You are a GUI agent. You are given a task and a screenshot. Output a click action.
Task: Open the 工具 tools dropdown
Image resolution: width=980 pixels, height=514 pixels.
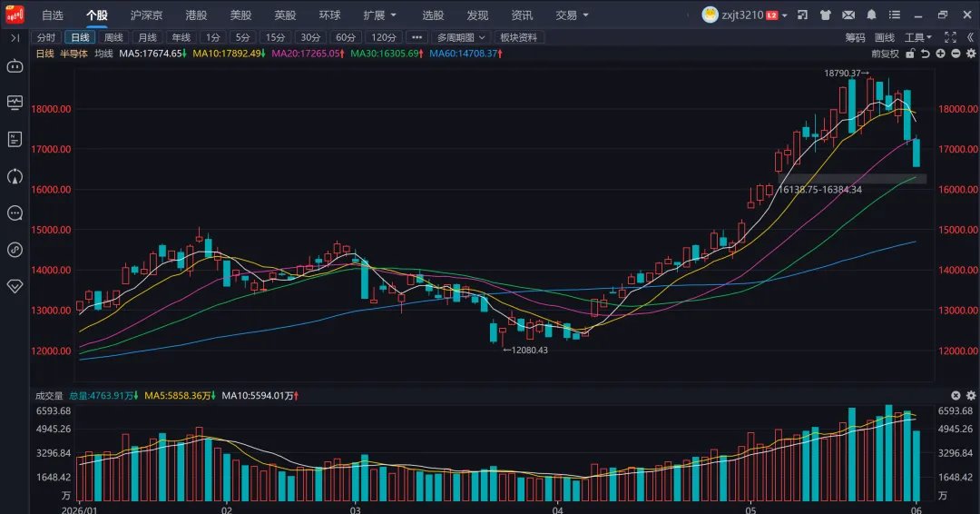click(918, 37)
